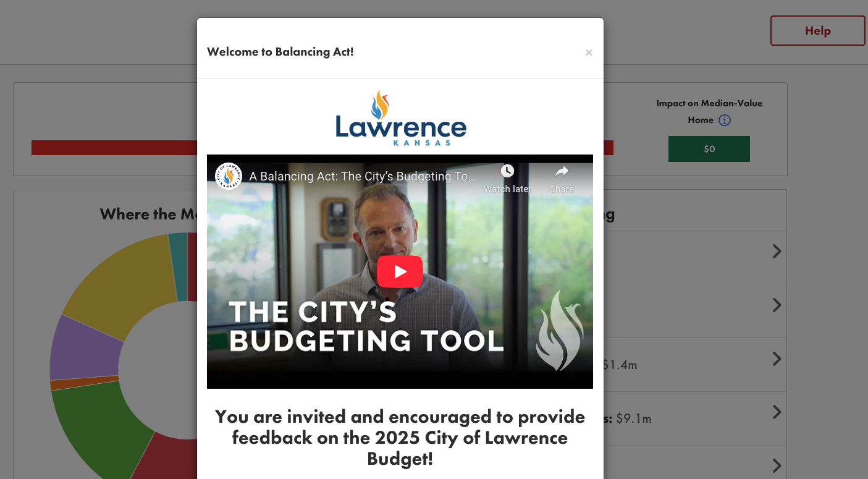The width and height of the screenshot is (868, 479).
Task: Select the small orange pie chart segment
Action: (x=84, y=383)
